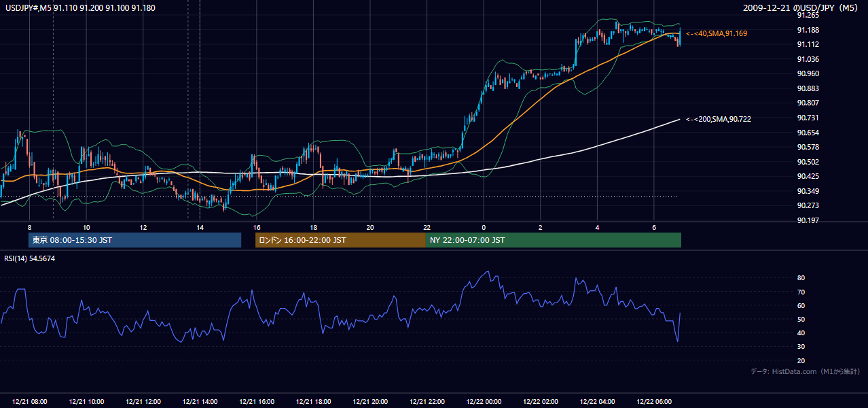Click the 12/21 16:00 time axis label
868x408 pixels.
(x=257, y=402)
